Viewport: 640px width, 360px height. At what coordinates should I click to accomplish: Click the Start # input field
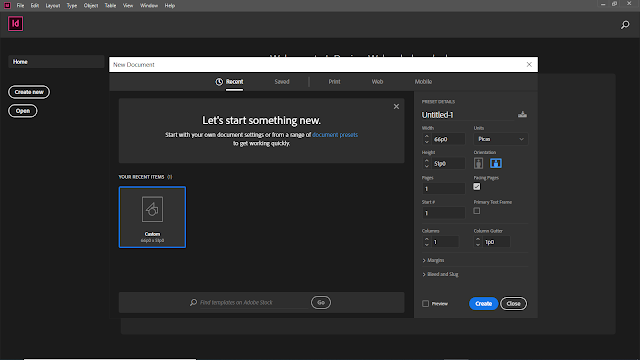(443, 213)
